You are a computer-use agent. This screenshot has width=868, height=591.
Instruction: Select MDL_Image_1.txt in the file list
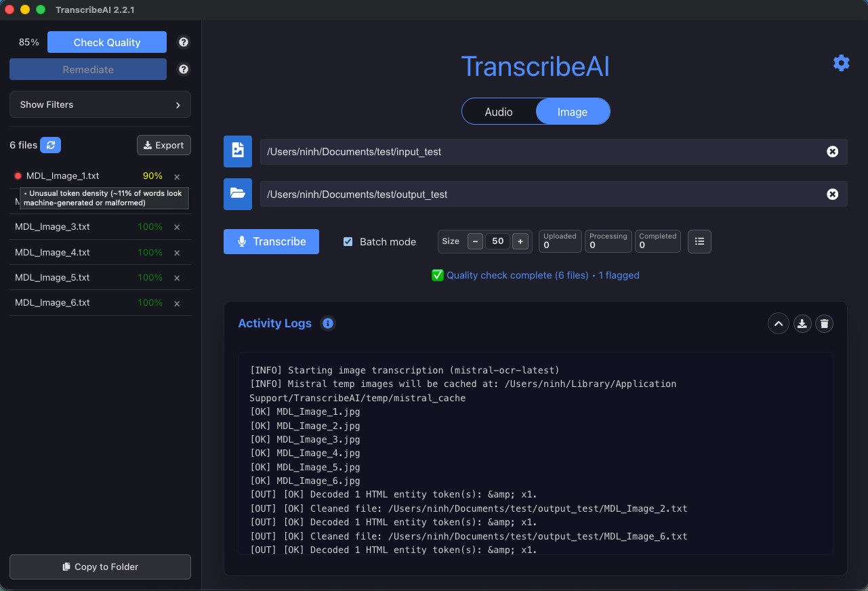click(62, 176)
